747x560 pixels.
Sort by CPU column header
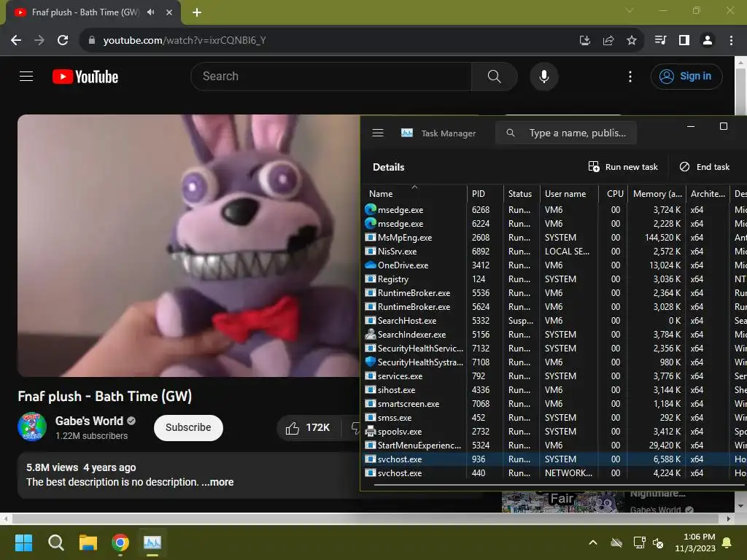(x=614, y=193)
